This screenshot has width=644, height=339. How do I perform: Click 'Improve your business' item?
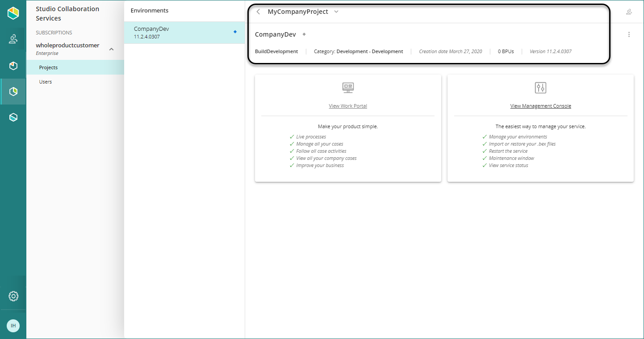[320, 165]
